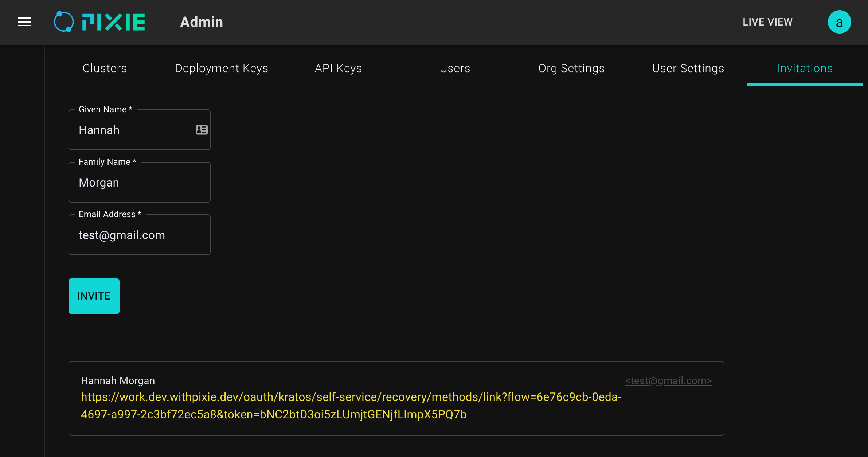Focus the Email Address input
The image size is (868, 457).
[140, 235]
